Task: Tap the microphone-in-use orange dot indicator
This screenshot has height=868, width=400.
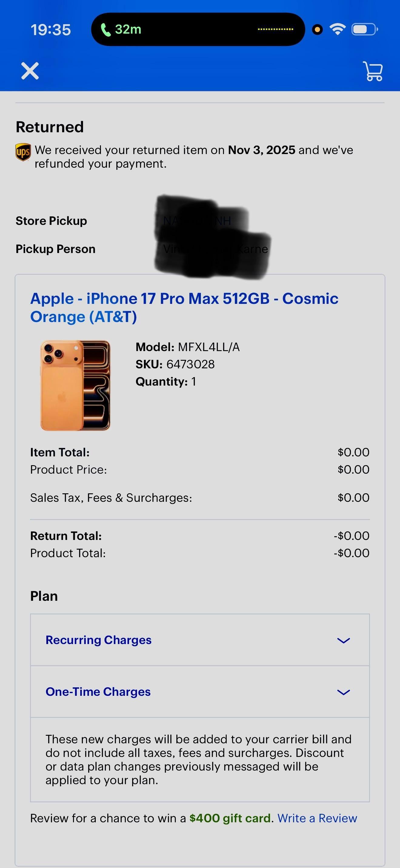Action: click(317, 30)
